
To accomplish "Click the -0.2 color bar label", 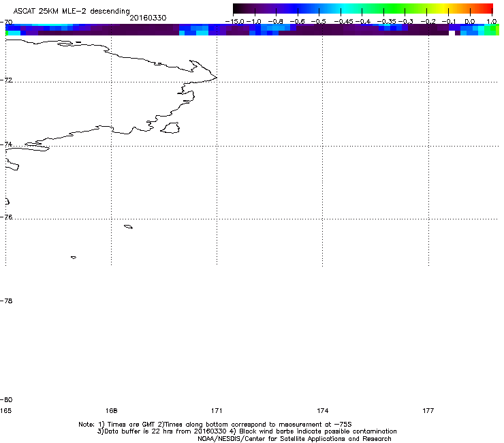I will click(x=428, y=22).
